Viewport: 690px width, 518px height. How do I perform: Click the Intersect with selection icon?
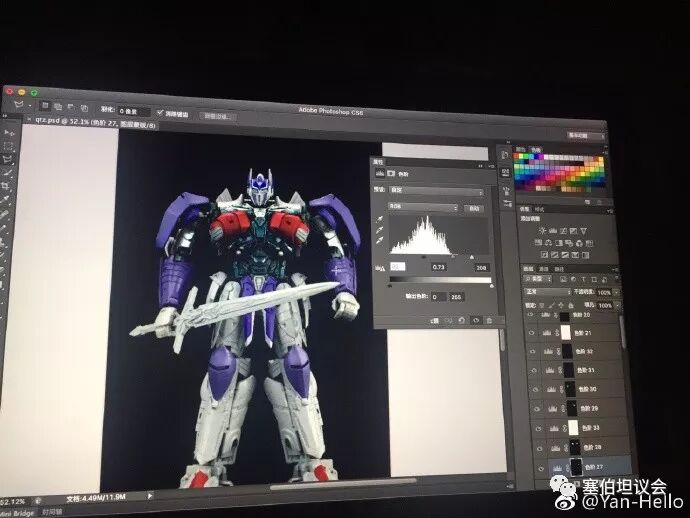point(84,108)
